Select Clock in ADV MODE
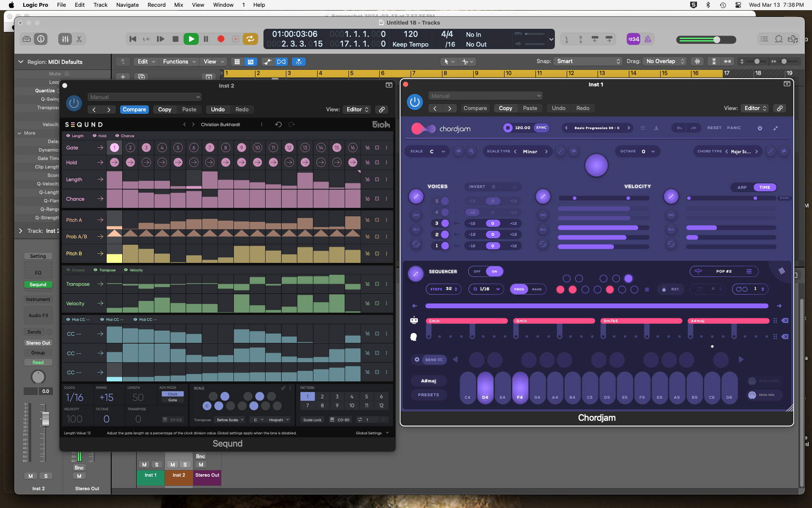The width and height of the screenshot is (812, 508). coord(173,394)
